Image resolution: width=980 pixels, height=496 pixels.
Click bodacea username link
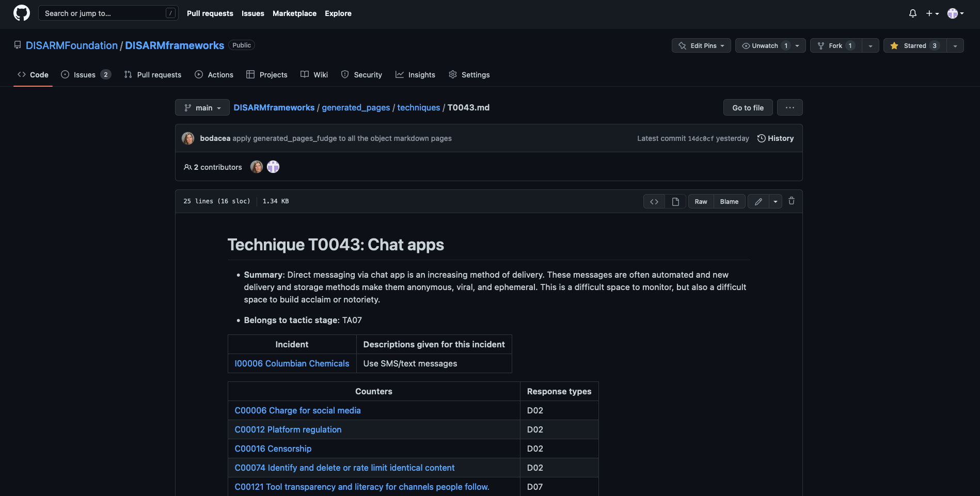[215, 138]
